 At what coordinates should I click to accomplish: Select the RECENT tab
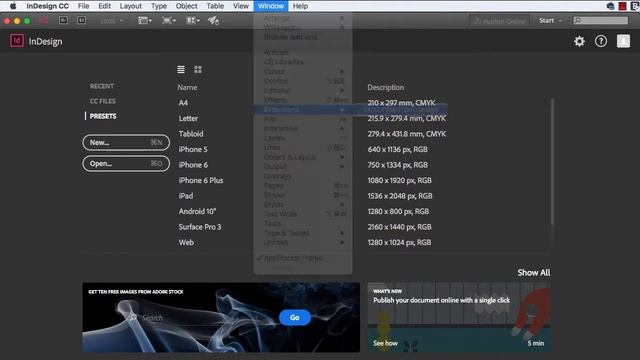[x=102, y=86]
